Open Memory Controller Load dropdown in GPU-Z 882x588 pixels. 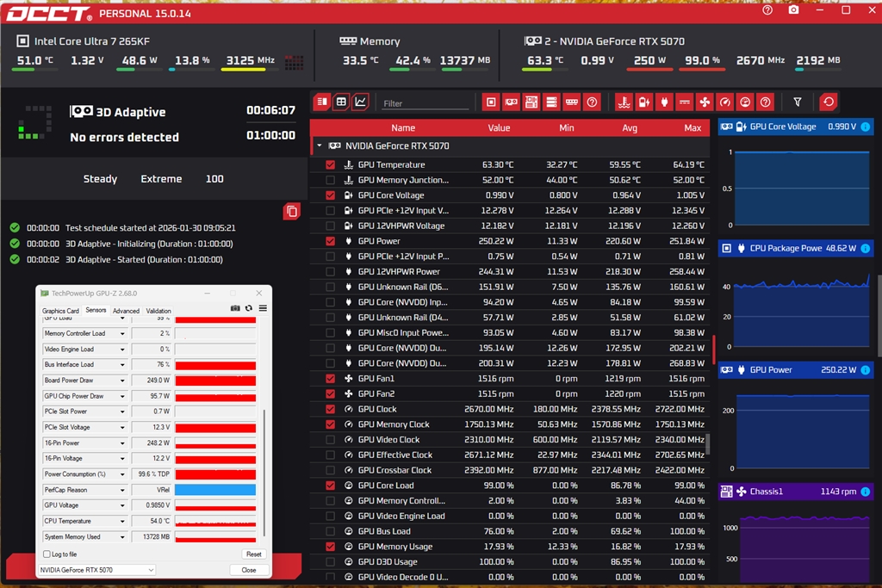click(122, 333)
